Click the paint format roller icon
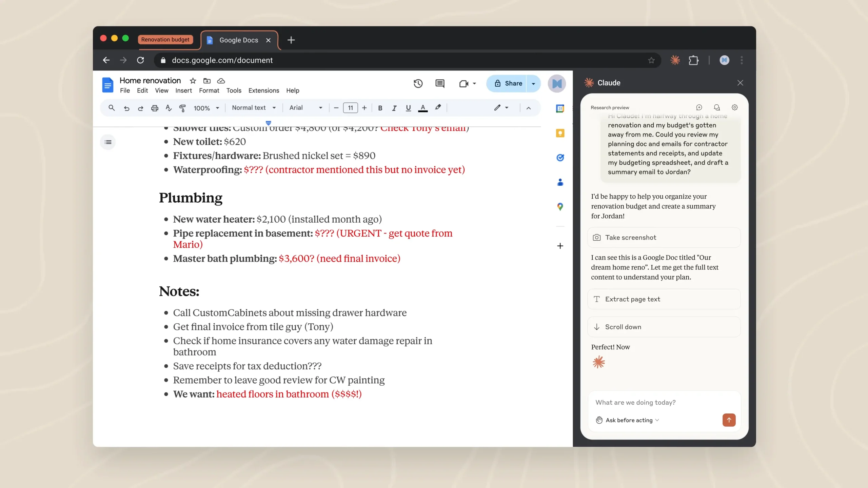 click(182, 108)
